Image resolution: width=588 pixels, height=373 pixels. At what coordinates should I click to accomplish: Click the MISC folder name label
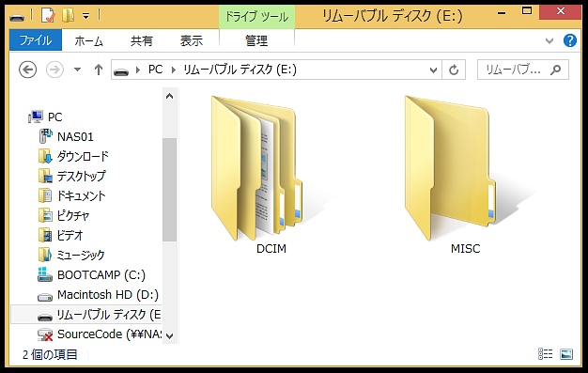[465, 249]
